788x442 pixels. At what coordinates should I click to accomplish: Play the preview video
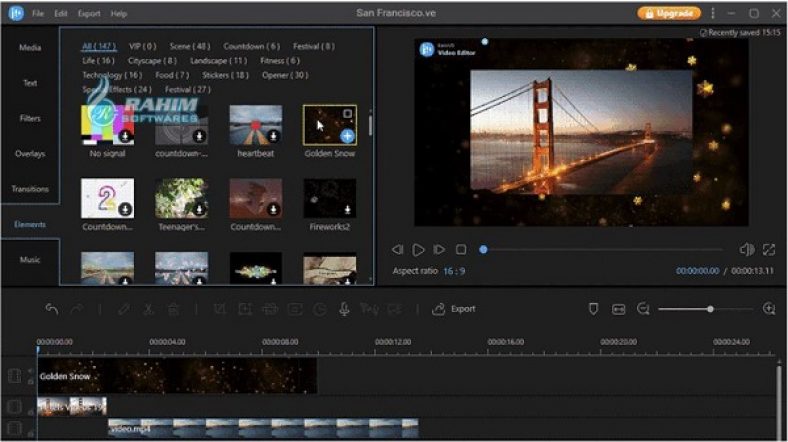coord(419,249)
